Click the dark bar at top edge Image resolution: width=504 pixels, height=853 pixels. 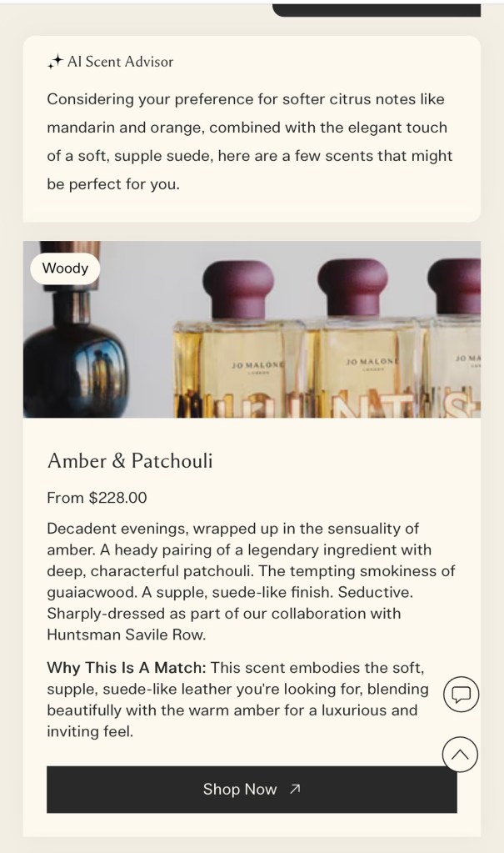tap(377, 9)
